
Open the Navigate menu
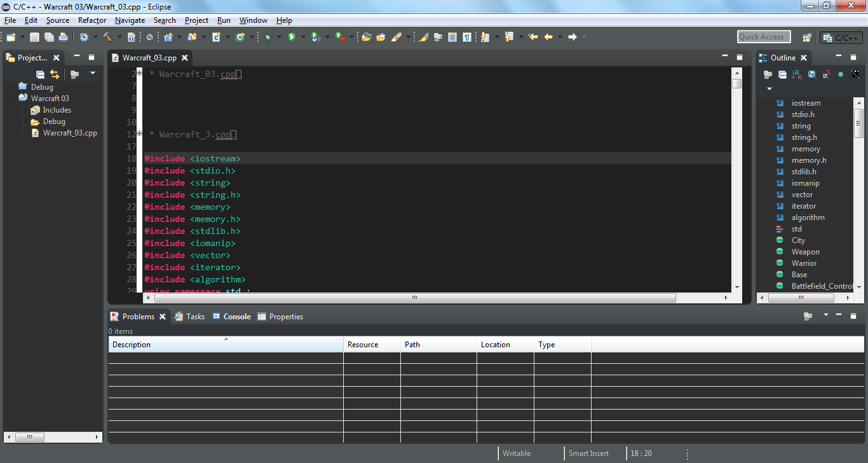click(x=130, y=20)
